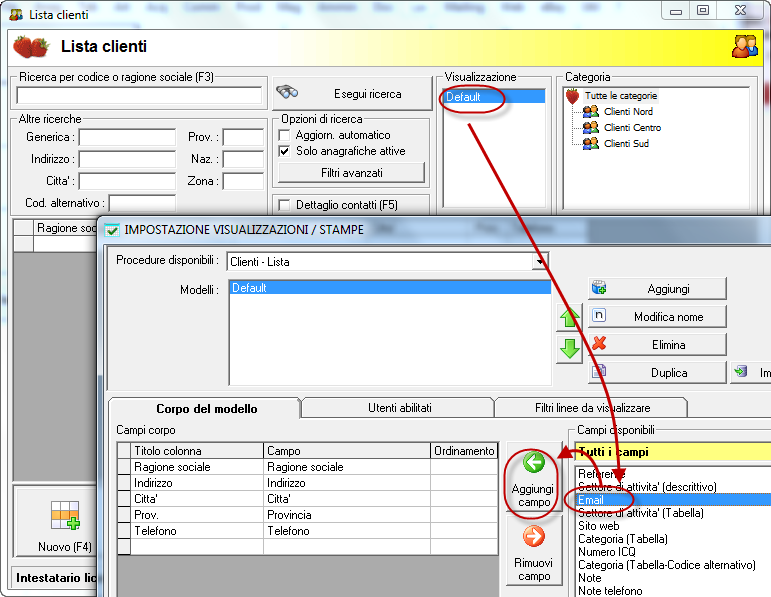Viewport: 771px width, 597px height.
Task: Click the strawberry logo in Lista clienti header
Action: [31, 46]
